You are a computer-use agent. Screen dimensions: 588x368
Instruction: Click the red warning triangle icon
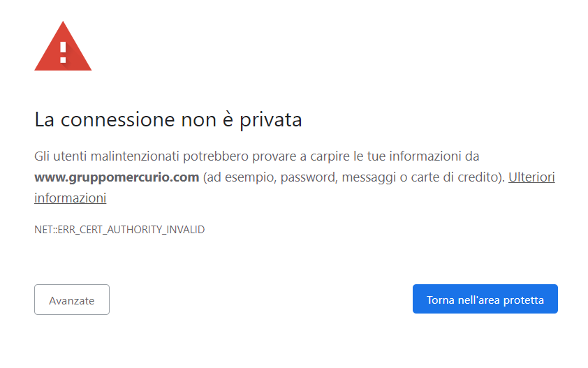tap(63, 50)
